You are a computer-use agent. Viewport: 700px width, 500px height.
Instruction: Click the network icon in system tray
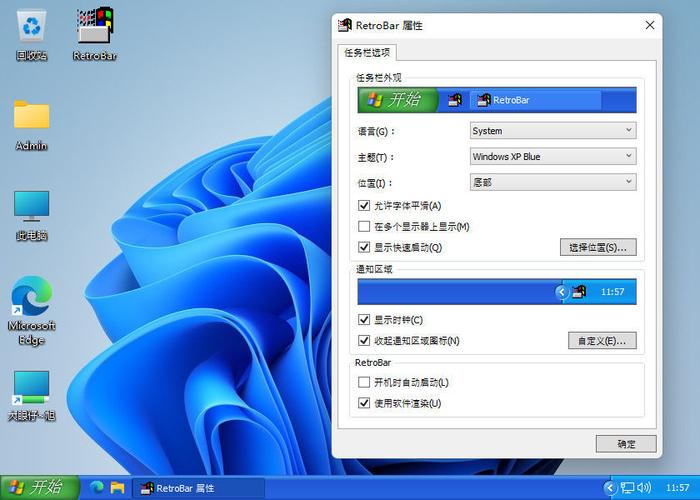tap(627, 488)
